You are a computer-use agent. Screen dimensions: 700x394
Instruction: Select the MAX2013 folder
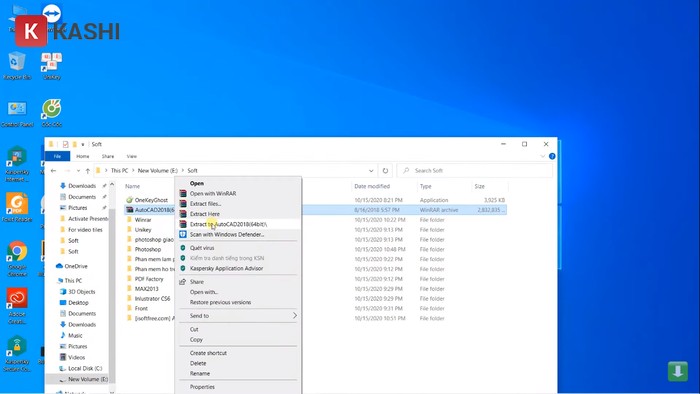click(x=146, y=289)
